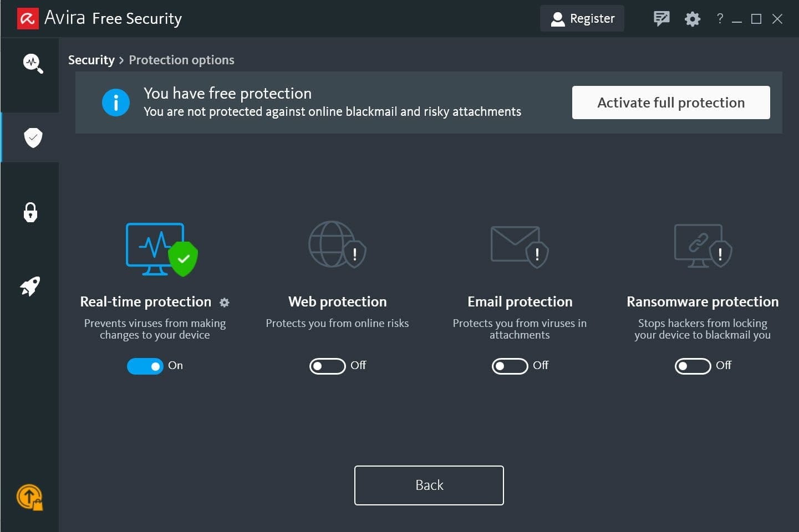Open feedback via chat icon in title bar

[661, 18]
